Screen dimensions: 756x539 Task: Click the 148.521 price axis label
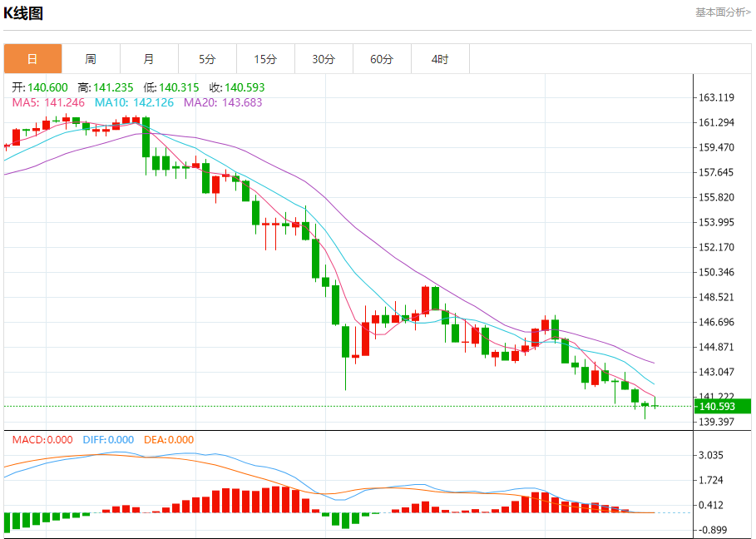pyautogui.click(x=716, y=297)
